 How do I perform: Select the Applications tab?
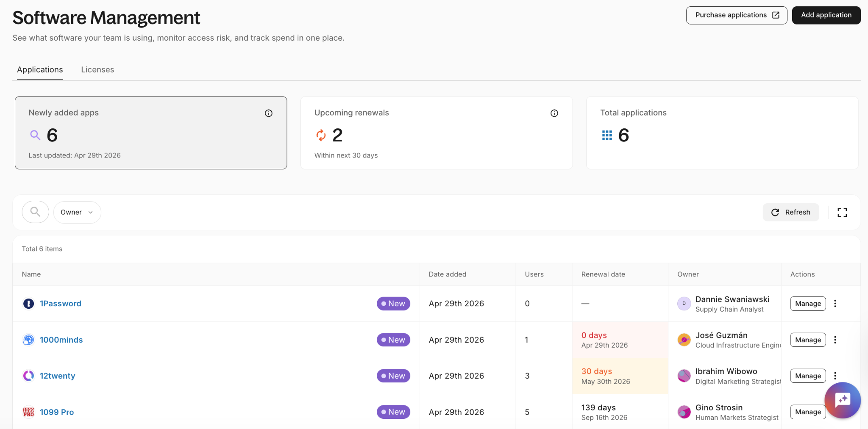[40, 70]
